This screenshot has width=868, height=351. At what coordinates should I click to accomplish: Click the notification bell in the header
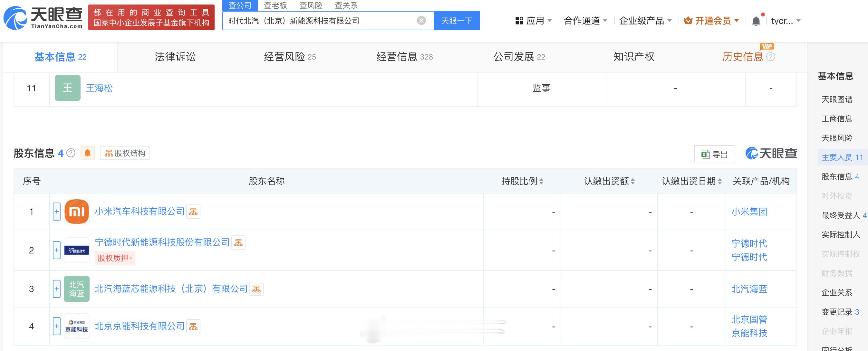pos(756,21)
